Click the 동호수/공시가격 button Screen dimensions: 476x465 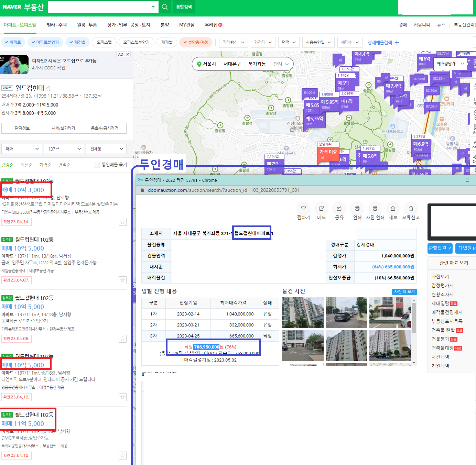click(x=105, y=128)
